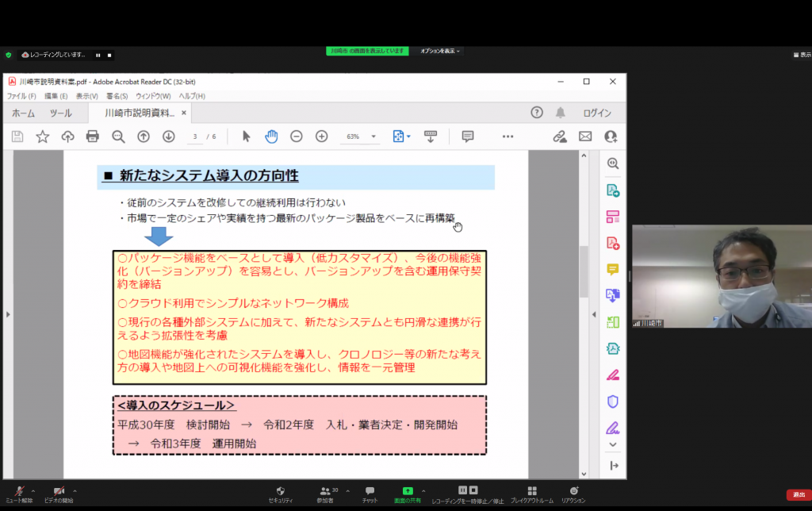Click the bookmark star icon

(x=43, y=136)
